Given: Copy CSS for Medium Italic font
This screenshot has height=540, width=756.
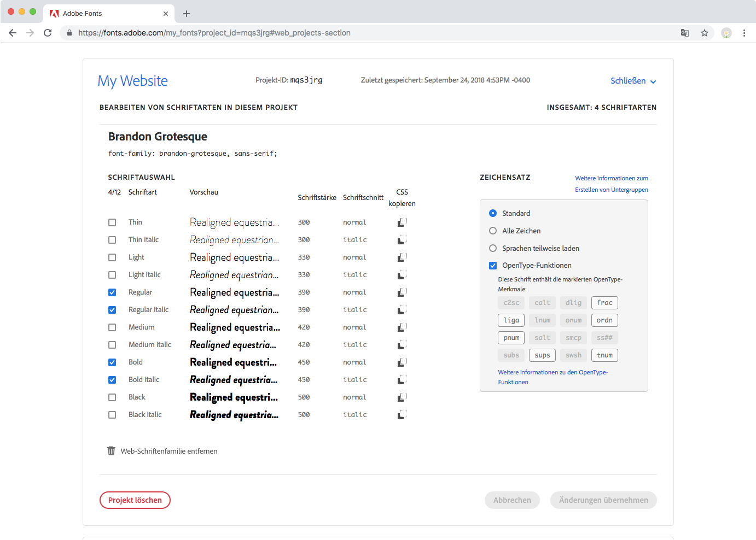Looking at the screenshot, I should point(402,345).
